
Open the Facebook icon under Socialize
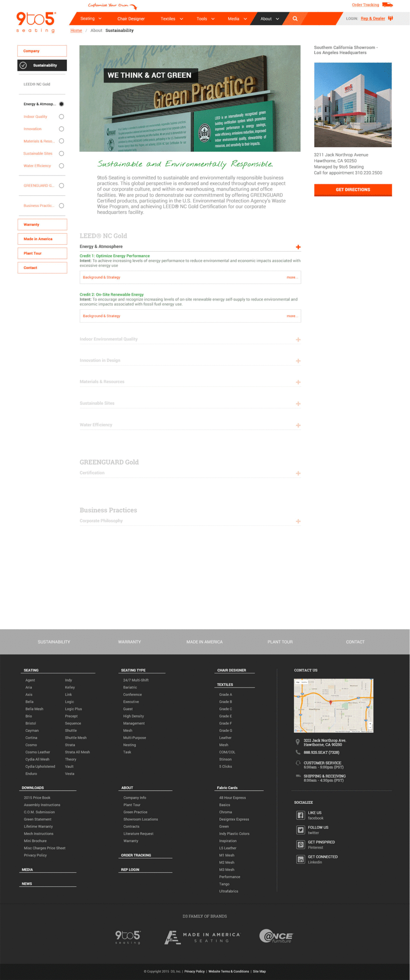tap(301, 815)
